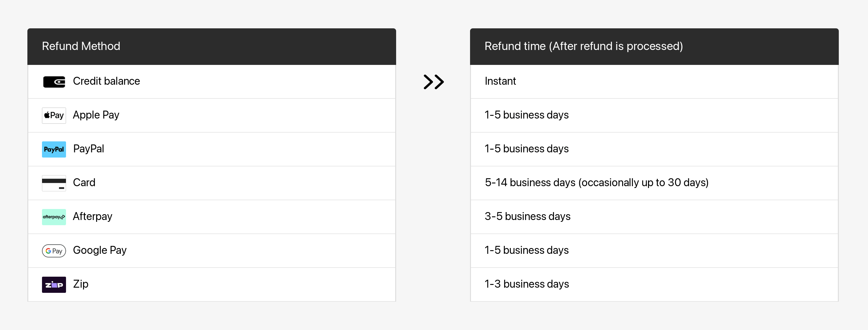
Task: Click the Afterpay method name text
Action: point(92,216)
